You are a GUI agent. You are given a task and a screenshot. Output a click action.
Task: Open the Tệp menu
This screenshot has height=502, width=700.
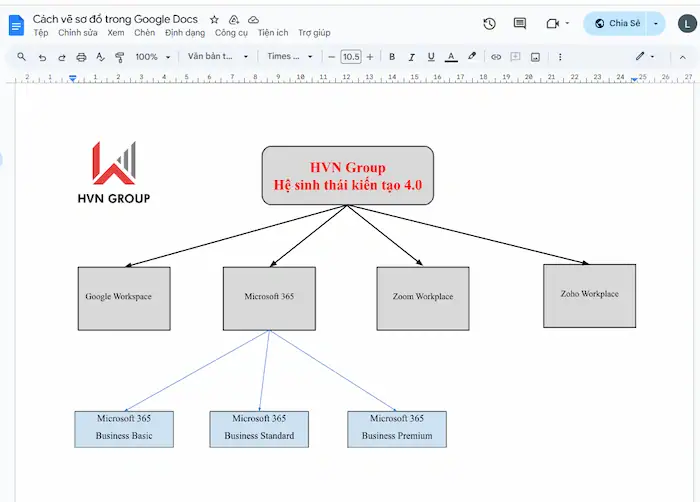[x=41, y=33]
